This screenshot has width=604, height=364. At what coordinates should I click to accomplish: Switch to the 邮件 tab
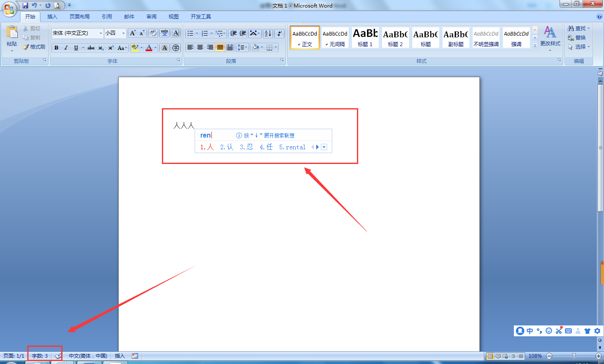click(x=129, y=17)
